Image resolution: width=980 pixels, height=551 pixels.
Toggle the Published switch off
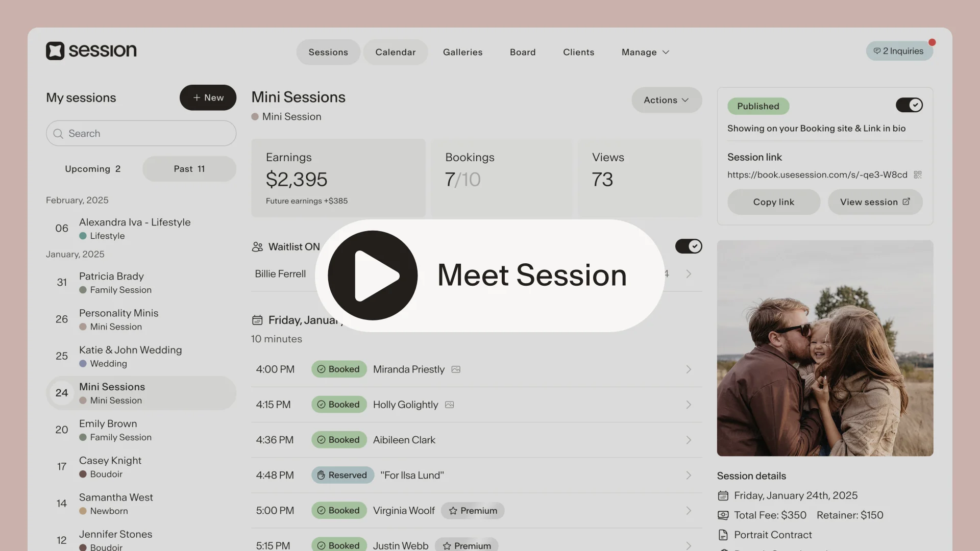[x=909, y=105]
